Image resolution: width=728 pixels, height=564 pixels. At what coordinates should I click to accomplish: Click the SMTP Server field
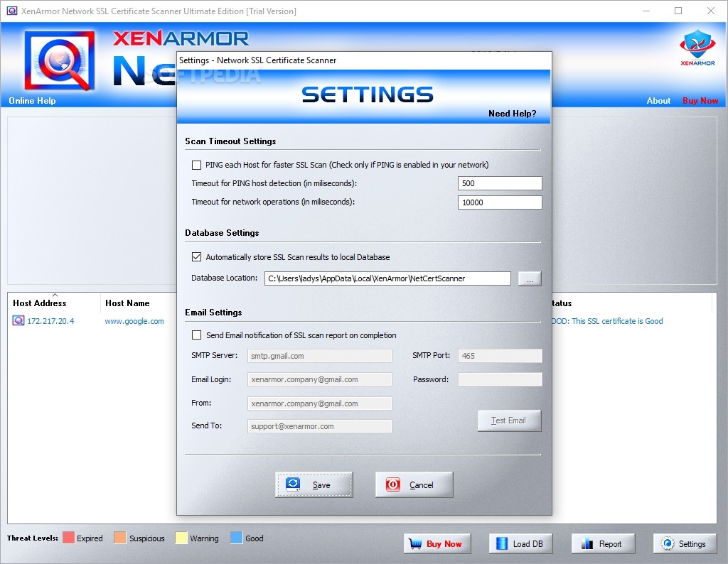(x=319, y=356)
